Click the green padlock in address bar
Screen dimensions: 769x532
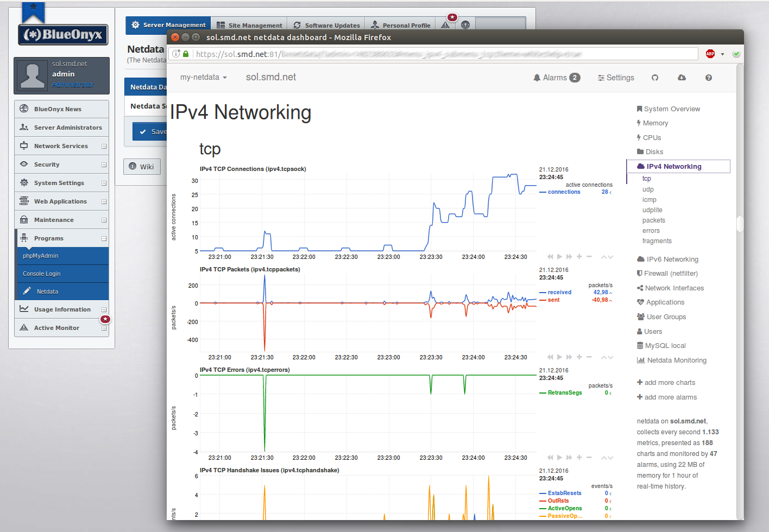[x=186, y=54]
